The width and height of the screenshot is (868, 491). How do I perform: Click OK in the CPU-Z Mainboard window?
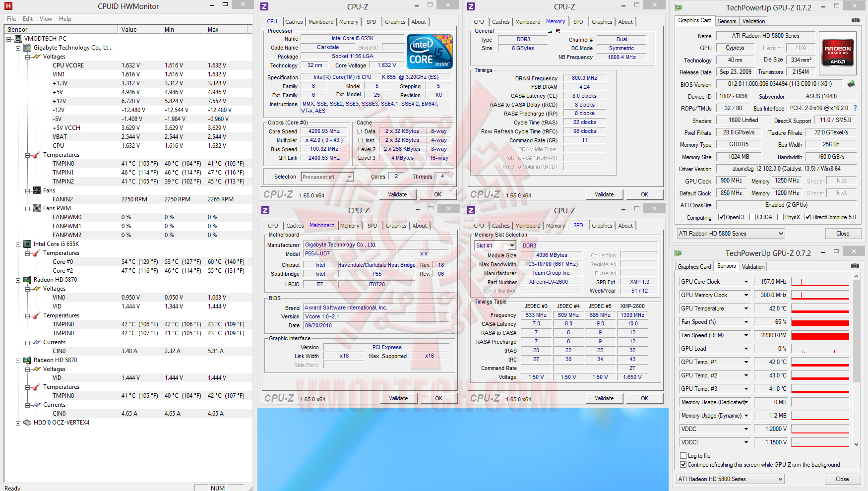[x=438, y=398]
